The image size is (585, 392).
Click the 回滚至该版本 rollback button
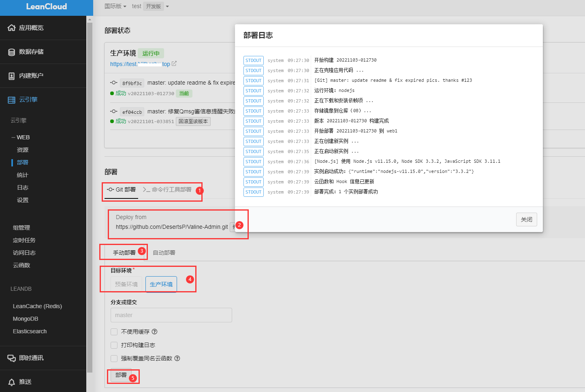193,121
